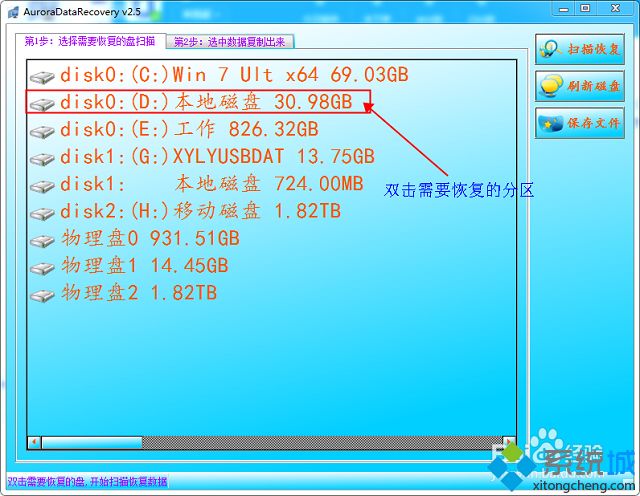Select 物理盘0 931.51GB entry

[x=150, y=238]
